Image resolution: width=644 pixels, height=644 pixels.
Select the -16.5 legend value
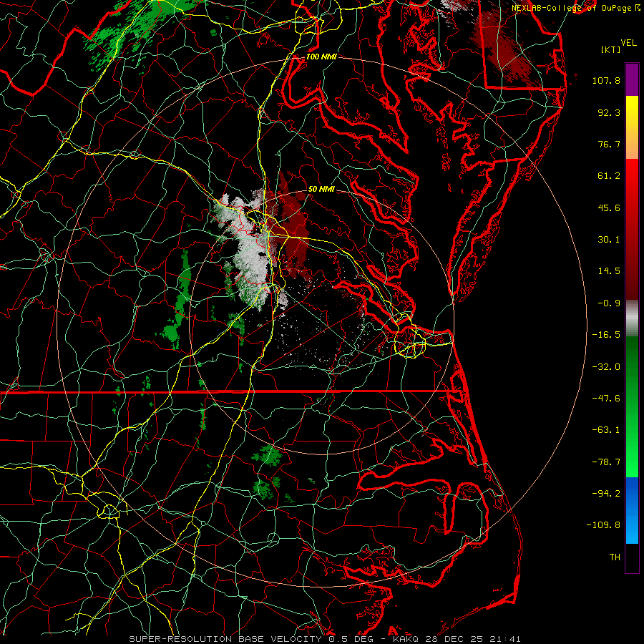point(606,335)
